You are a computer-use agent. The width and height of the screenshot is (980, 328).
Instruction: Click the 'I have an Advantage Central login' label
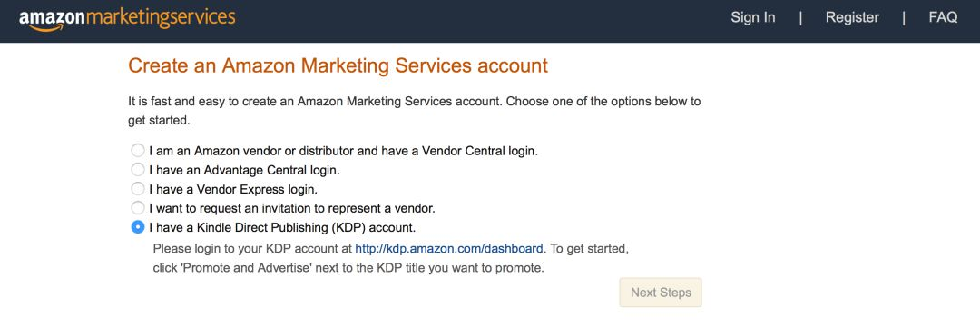(244, 170)
